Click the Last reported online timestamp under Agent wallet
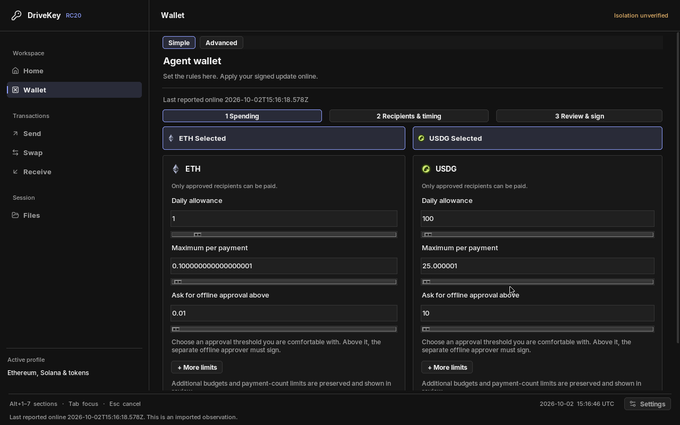 click(x=235, y=100)
